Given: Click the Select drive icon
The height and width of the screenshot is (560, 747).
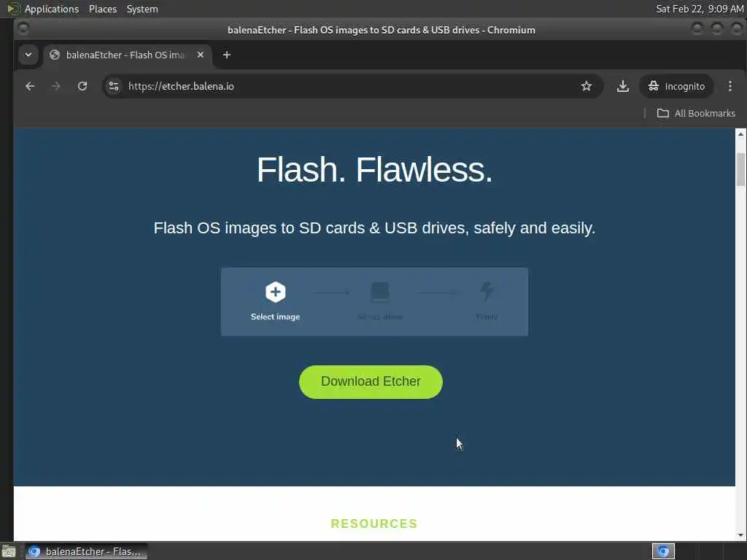Looking at the screenshot, I should pyautogui.click(x=380, y=292).
